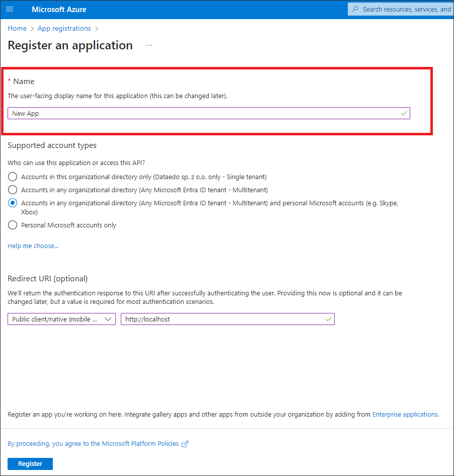Screen dimensions: 454x476
Task: Open the Azure portal hamburger menu
Action: tap(10, 10)
